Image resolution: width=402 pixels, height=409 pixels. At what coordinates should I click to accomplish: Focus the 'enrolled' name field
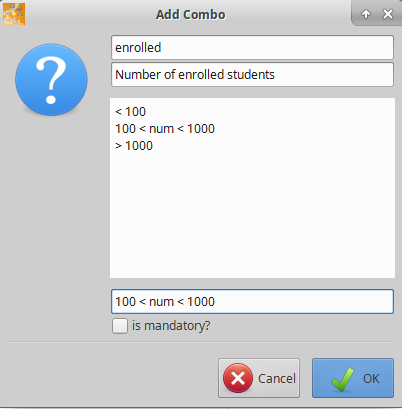tap(252, 47)
